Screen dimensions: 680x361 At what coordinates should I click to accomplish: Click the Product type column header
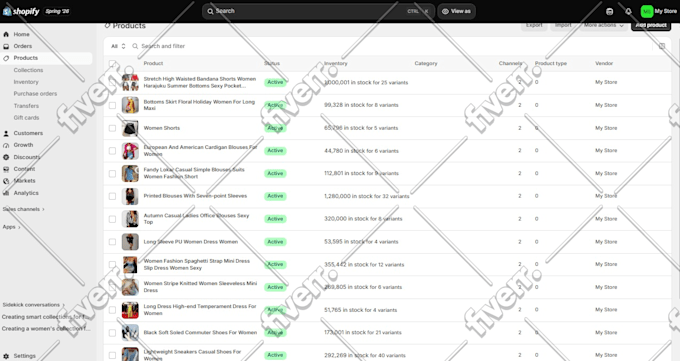551,63
